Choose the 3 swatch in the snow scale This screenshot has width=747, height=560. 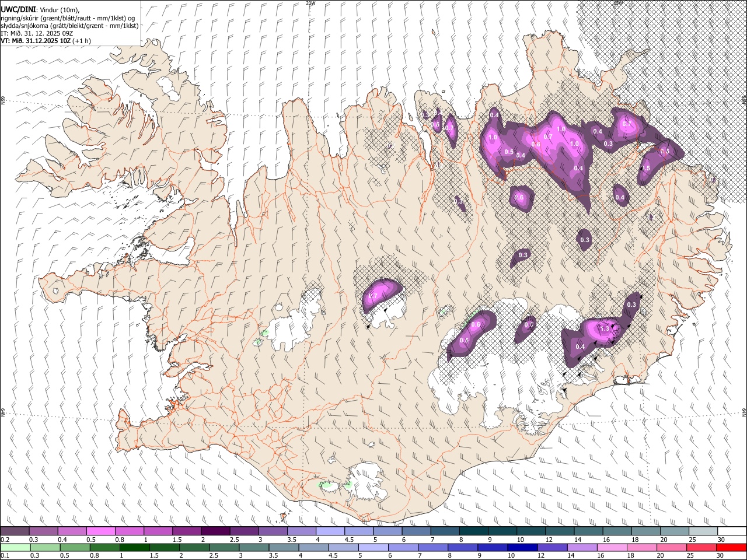click(x=272, y=531)
